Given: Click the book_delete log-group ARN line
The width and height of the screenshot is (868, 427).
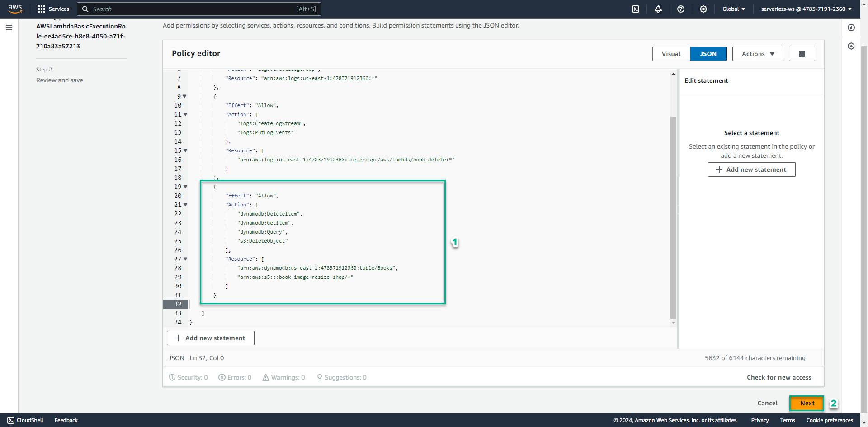Looking at the screenshot, I should pos(346,160).
